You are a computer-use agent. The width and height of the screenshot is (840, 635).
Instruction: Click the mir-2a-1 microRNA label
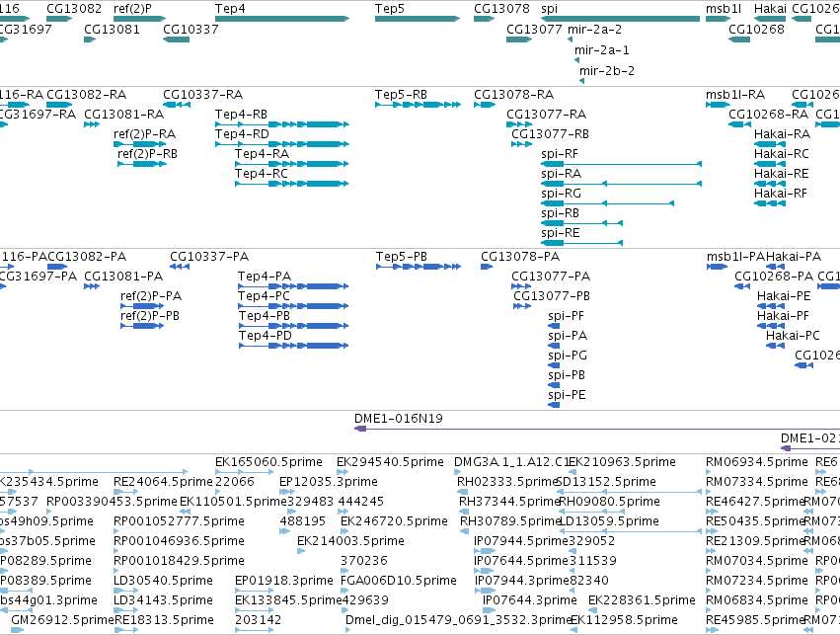coord(601,49)
